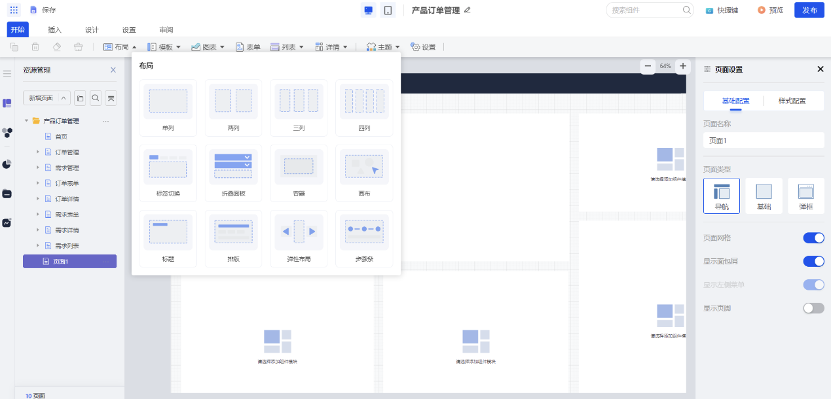The height and width of the screenshot is (400, 832).
Task: Select the dark folder-box sidebar icon
Action: (x=7, y=194)
